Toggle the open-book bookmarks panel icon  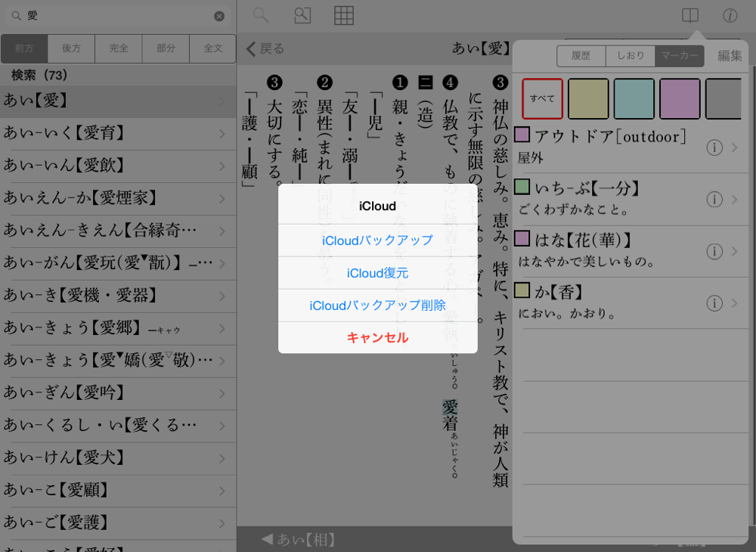tap(690, 15)
